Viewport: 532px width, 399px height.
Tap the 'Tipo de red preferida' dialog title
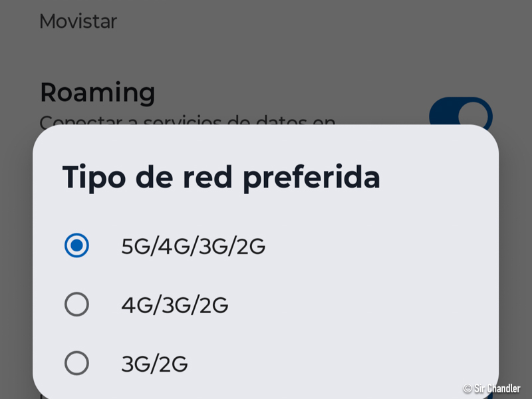tap(221, 178)
